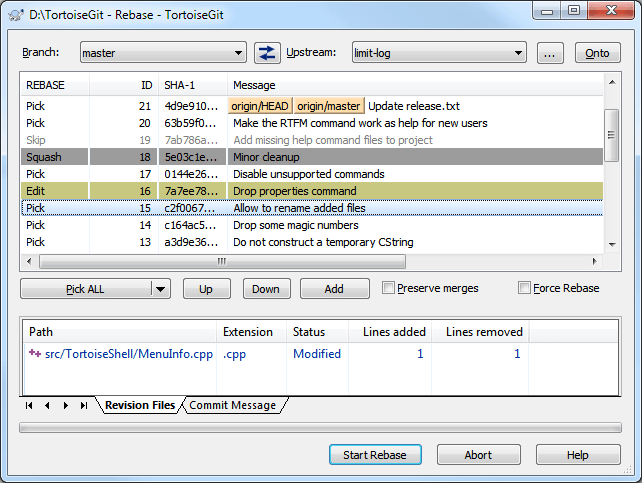Click the horizontal scroll right arrow
642x483 pixels.
tap(595, 261)
